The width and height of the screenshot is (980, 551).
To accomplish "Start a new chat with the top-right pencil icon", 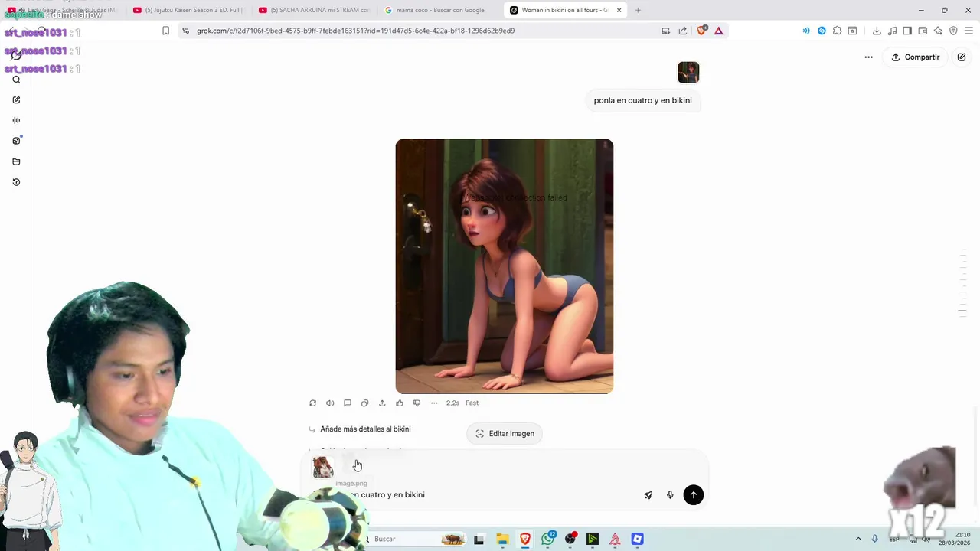I will [962, 57].
